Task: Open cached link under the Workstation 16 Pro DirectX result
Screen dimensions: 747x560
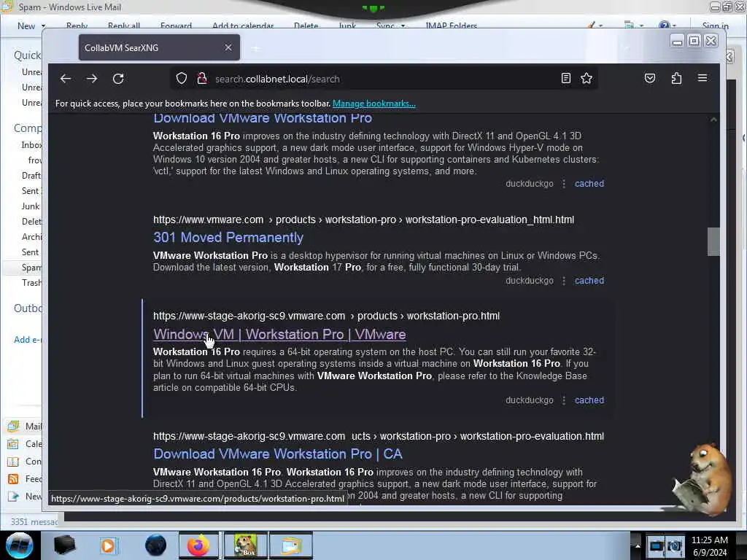Action: tap(589, 184)
